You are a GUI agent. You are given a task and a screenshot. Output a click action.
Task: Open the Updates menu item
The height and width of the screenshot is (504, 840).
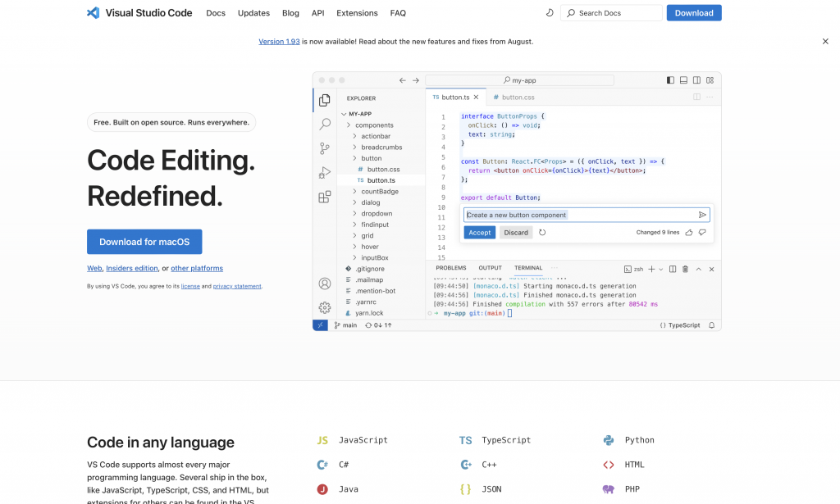pyautogui.click(x=253, y=13)
